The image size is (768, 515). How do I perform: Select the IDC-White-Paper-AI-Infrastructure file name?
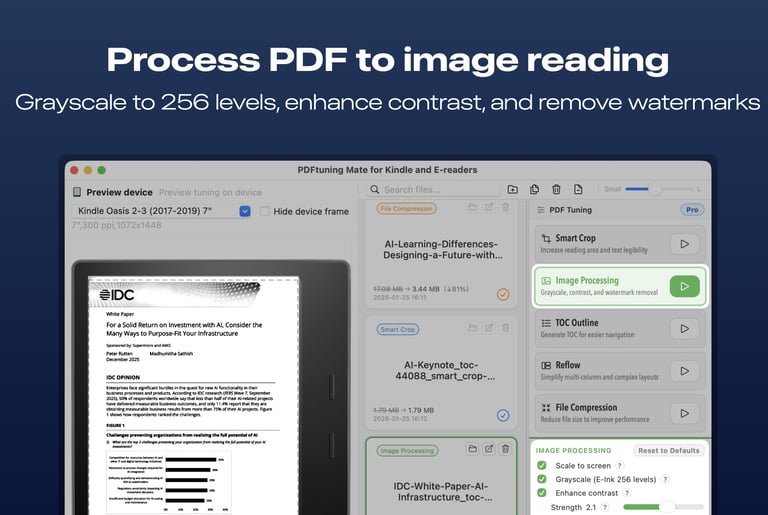point(444,491)
